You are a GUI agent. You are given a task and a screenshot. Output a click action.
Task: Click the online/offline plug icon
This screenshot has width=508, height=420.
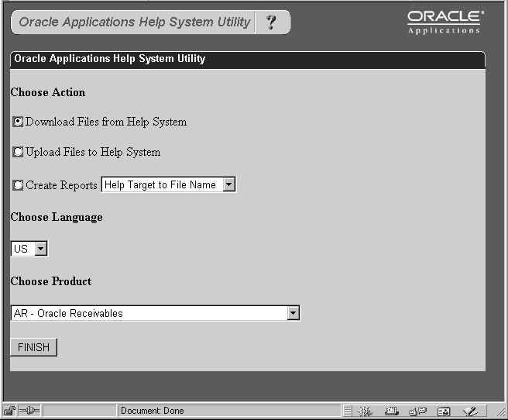pyautogui.click(x=29, y=411)
